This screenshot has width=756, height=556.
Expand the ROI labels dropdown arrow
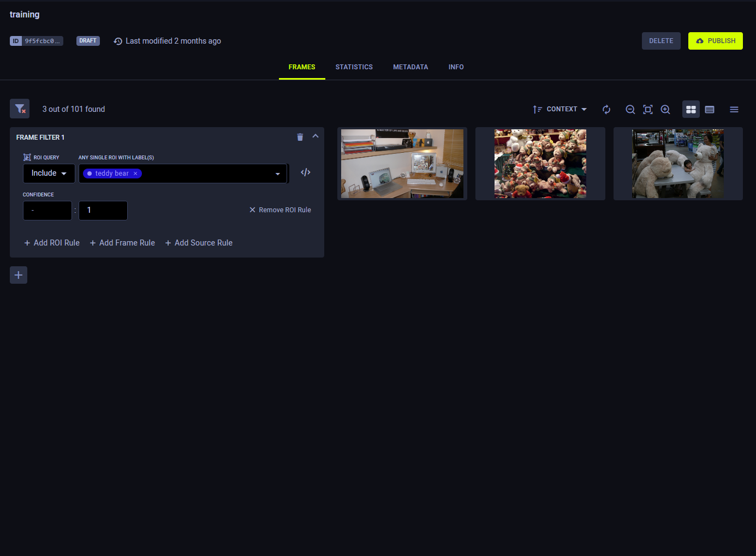(x=277, y=174)
